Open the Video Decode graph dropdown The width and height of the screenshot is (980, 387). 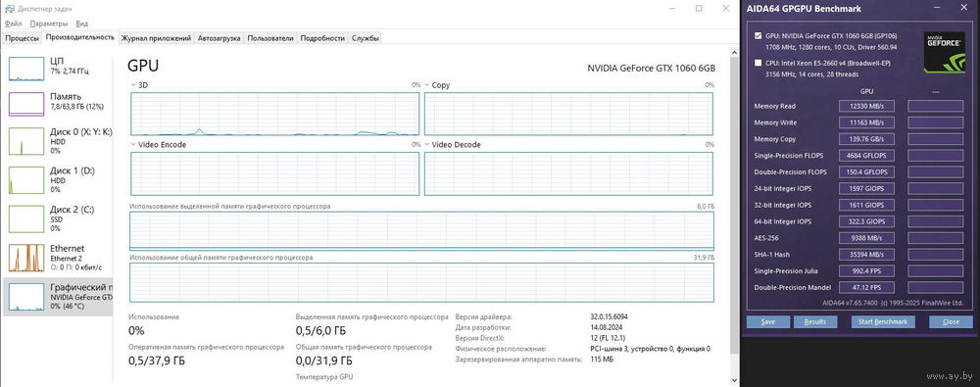pyautogui.click(x=427, y=144)
